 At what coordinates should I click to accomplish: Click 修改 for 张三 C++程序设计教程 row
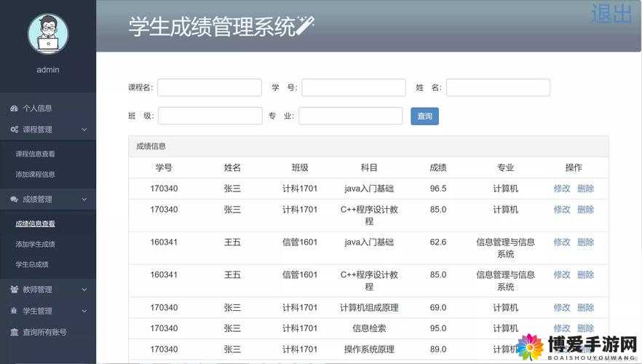coord(562,210)
